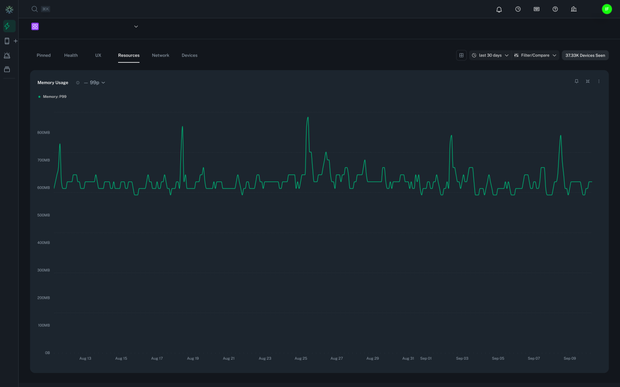Switch to the UX tab
This screenshot has width=620, height=387.
pyautogui.click(x=98, y=55)
